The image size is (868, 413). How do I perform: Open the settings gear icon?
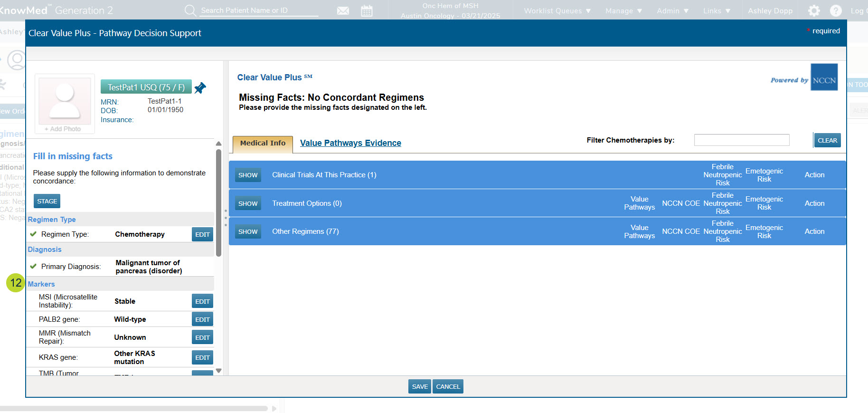[x=814, y=10]
